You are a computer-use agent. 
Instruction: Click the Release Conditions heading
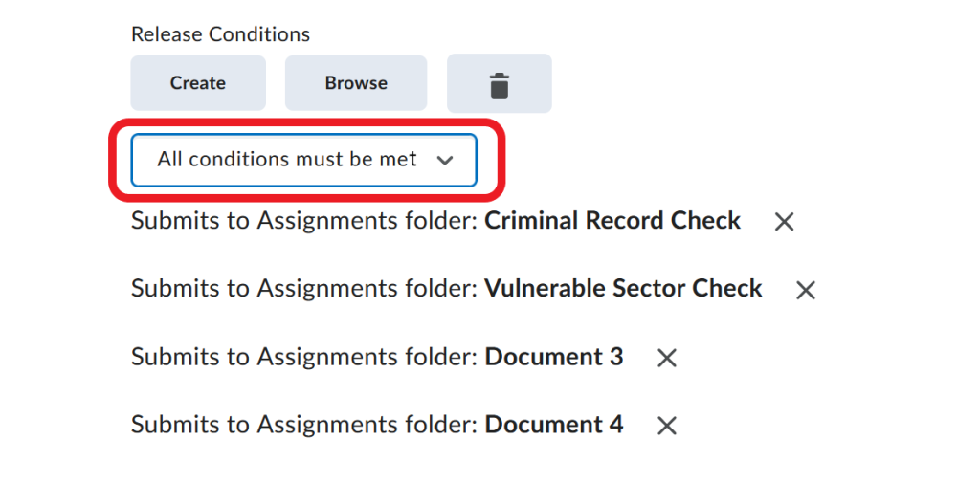click(220, 34)
